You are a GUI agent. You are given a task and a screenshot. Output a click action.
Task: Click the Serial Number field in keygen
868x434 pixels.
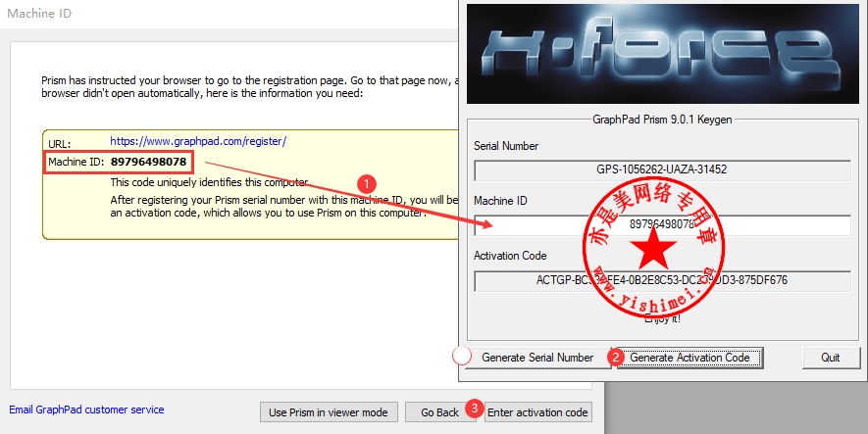point(662,170)
